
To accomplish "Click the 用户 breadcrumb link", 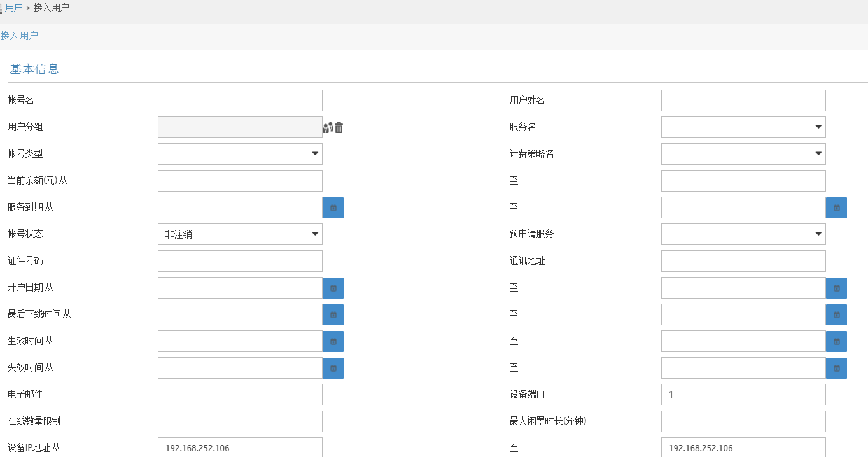I will point(14,8).
